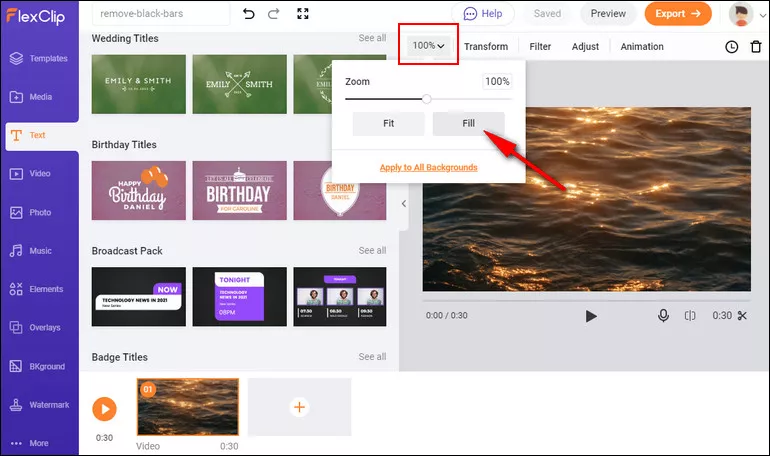Add a new storyboard scene with plus
This screenshot has width=770, height=456.
[300, 407]
